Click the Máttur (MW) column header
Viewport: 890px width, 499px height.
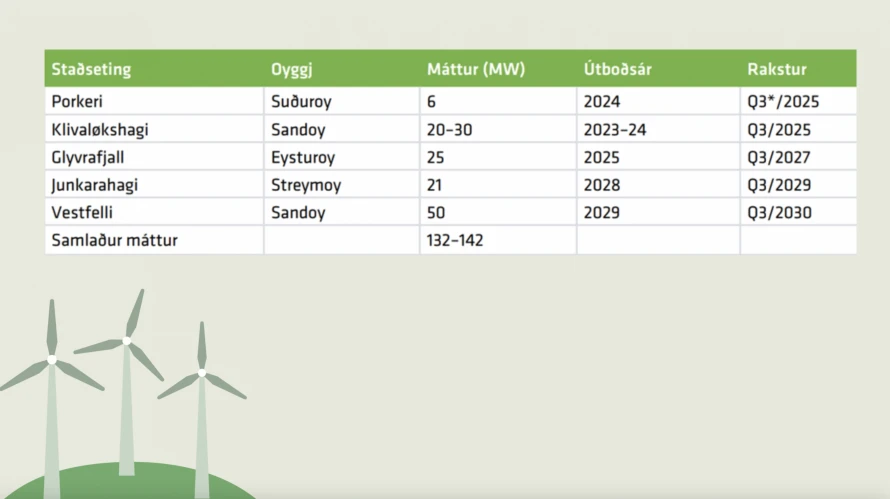475,70
